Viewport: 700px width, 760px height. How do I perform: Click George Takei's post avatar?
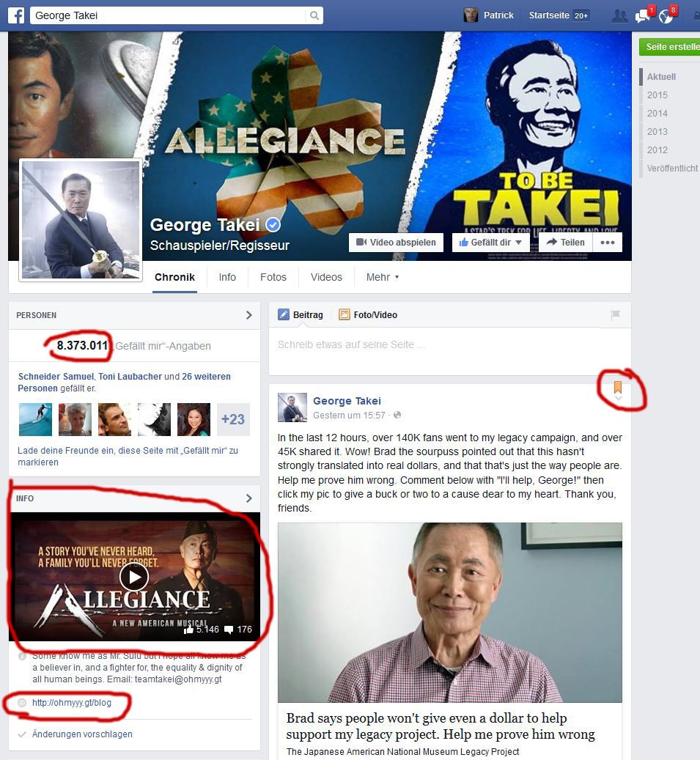click(x=292, y=407)
